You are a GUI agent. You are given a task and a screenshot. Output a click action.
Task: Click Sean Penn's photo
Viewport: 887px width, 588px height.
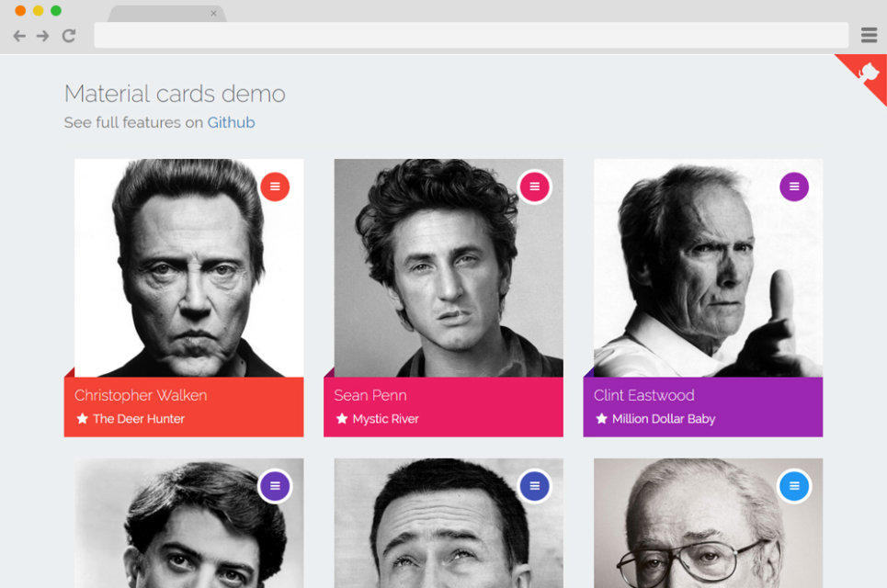[x=444, y=266]
